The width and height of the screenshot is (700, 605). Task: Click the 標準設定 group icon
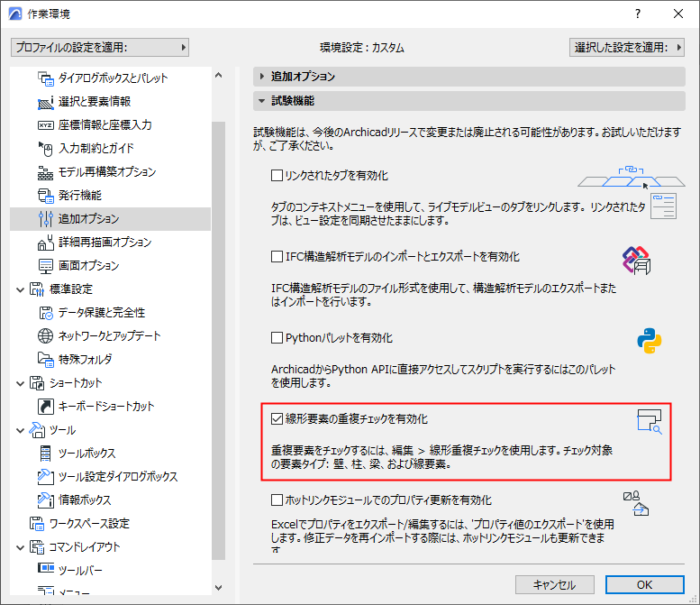click(37, 289)
